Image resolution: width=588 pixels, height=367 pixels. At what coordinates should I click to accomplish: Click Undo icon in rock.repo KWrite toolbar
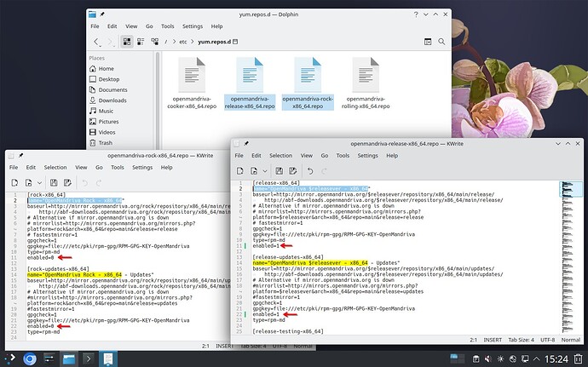[x=85, y=182]
